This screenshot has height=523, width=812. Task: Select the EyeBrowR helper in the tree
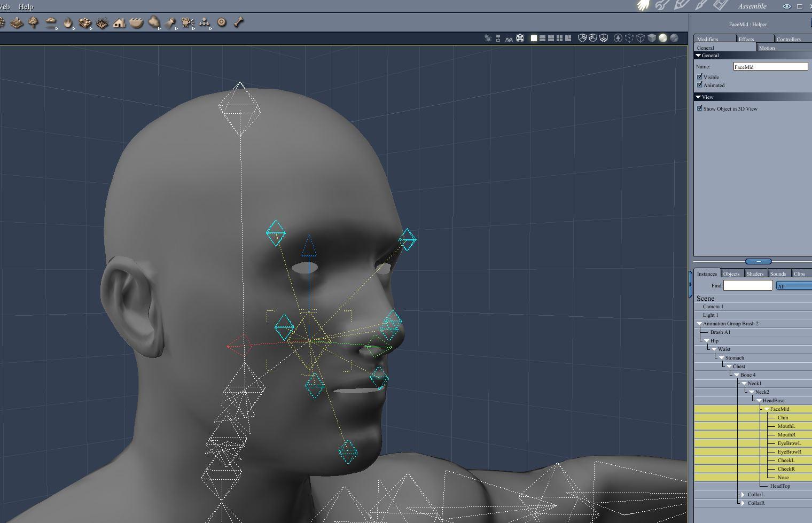(789, 452)
